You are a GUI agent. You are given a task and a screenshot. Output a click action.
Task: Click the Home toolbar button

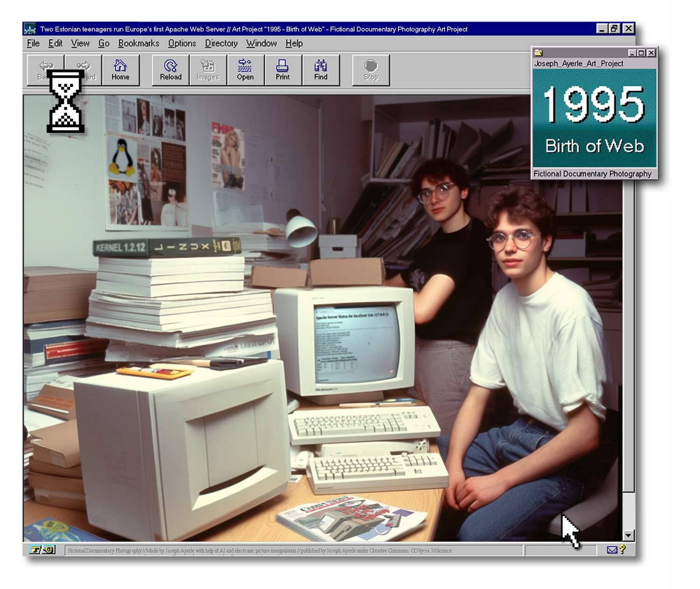click(120, 70)
